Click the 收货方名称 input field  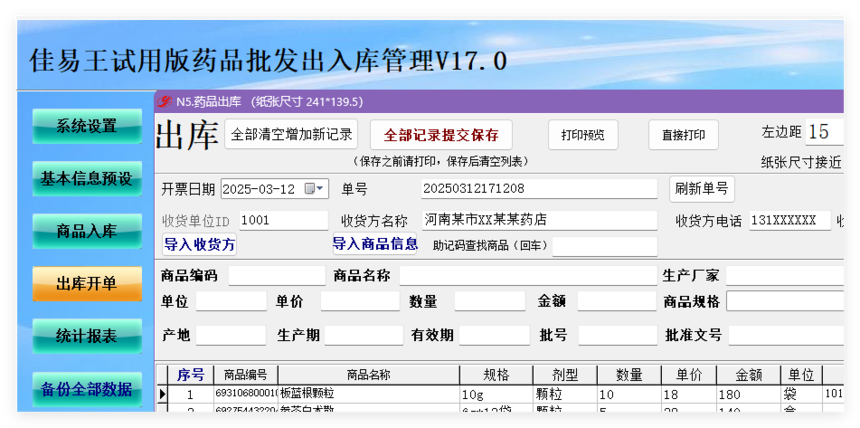click(x=539, y=221)
